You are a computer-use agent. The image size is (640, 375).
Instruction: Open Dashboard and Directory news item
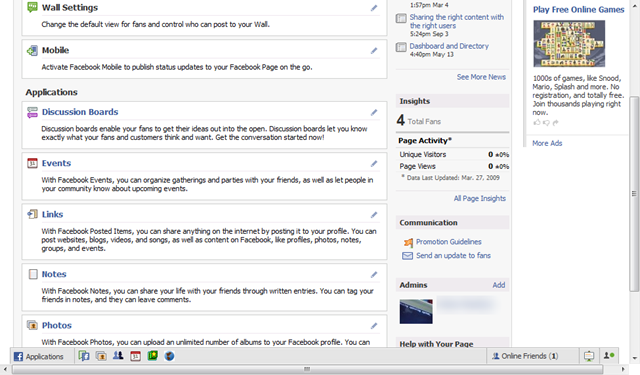click(449, 46)
